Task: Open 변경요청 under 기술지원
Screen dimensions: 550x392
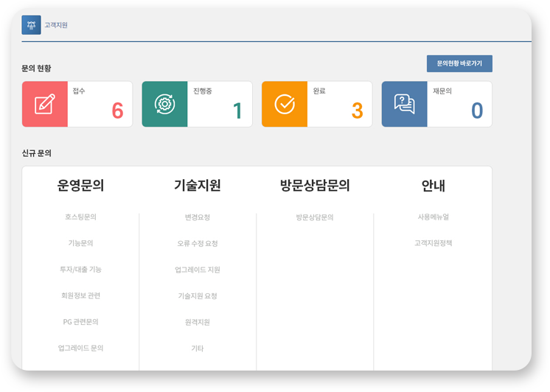Action: point(198,217)
